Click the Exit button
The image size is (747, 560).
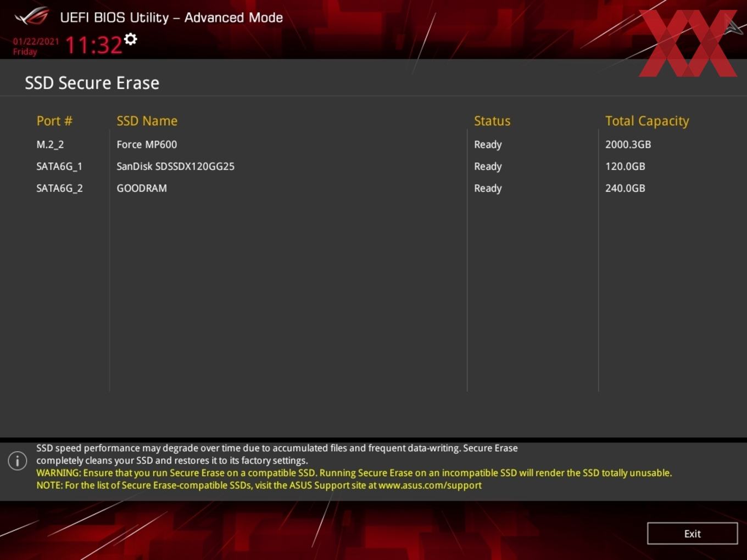point(692,534)
